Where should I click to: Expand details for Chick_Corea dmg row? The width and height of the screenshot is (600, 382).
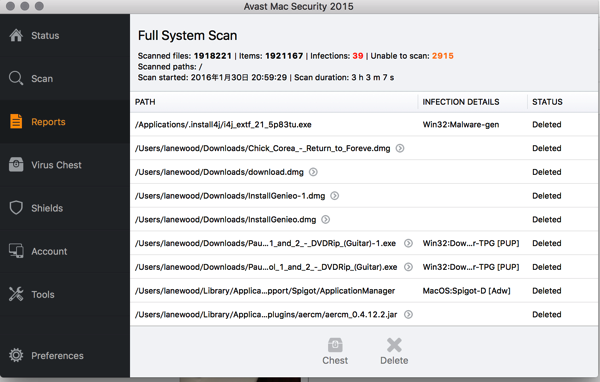pyautogui.click(x=400, y=148)
